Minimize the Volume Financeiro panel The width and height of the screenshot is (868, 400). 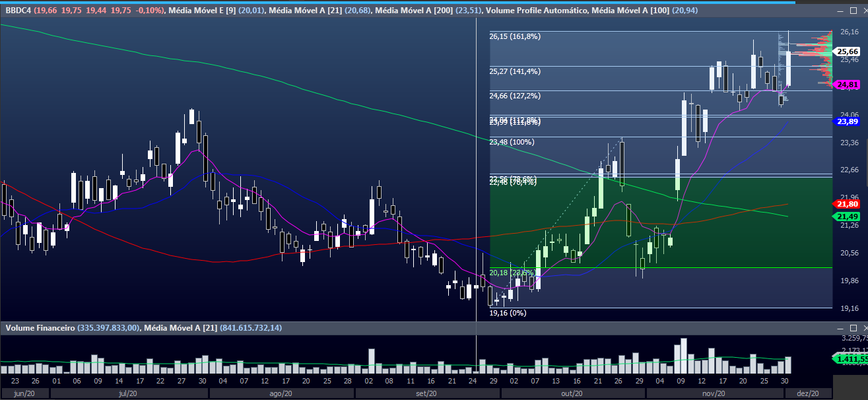coord(840,328)
